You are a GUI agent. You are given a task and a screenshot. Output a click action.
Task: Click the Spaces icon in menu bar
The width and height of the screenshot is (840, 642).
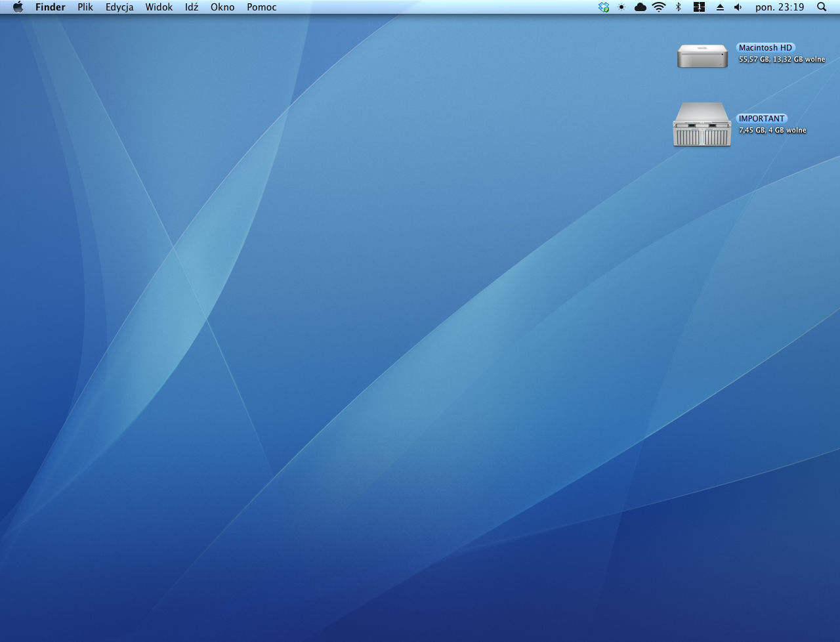pyautogui.click(x=699, y=7)
